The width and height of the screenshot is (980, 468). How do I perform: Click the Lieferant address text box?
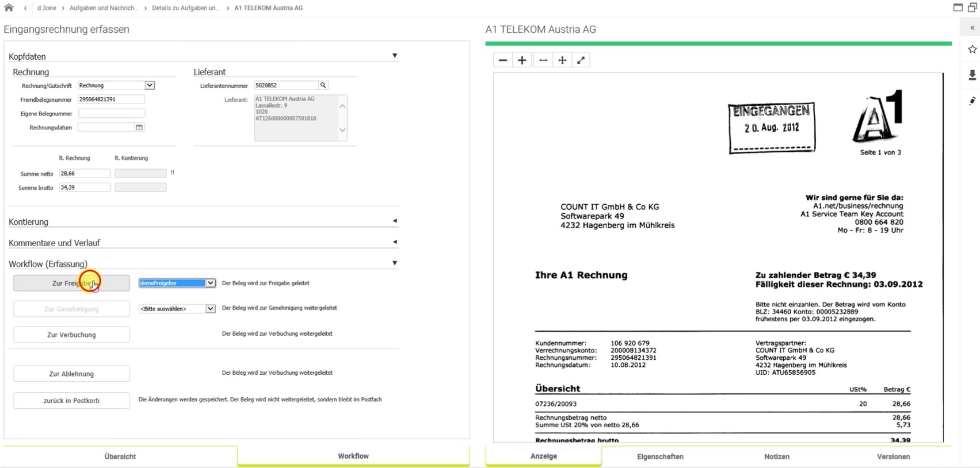(x=300, y=118)
